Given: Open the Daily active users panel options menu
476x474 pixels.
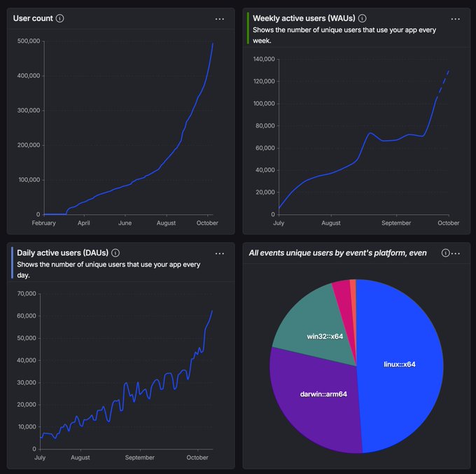Looking at the screenshot, I should (220, 253).
